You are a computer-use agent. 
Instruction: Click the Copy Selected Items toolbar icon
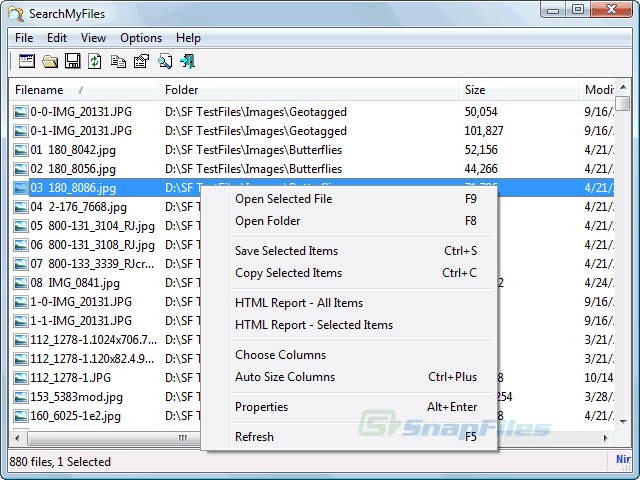coord(118,61)
